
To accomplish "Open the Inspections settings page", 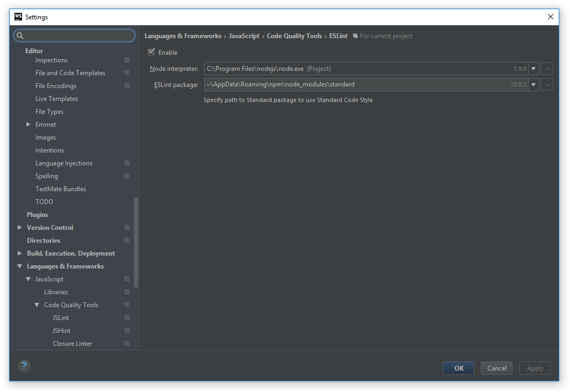I will (51, 60).
